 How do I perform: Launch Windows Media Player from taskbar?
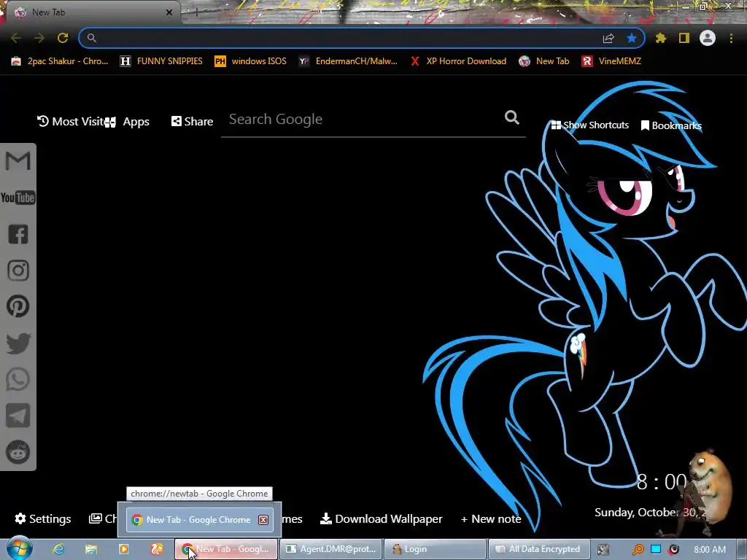(x=124, y=549)
